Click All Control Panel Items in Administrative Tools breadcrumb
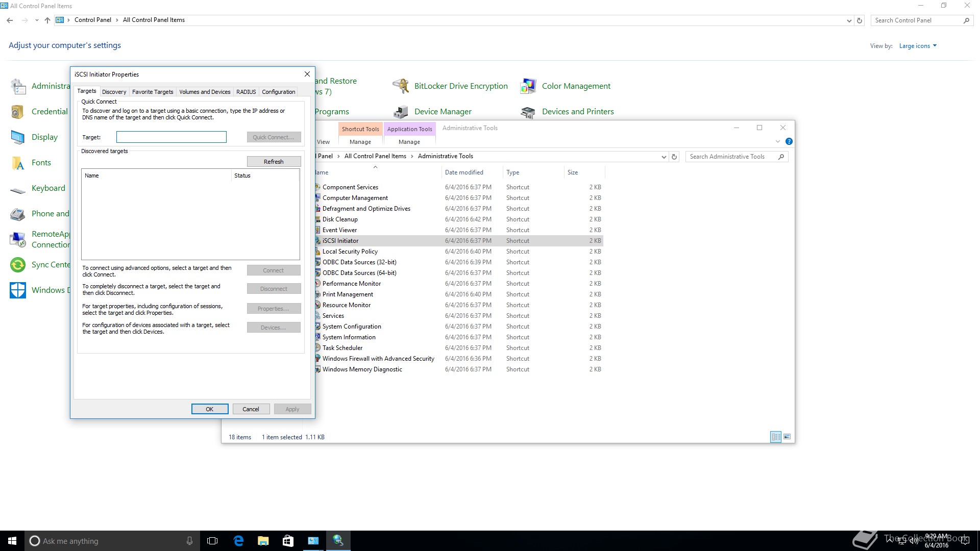Screen dimensions: 980x551 375,156
